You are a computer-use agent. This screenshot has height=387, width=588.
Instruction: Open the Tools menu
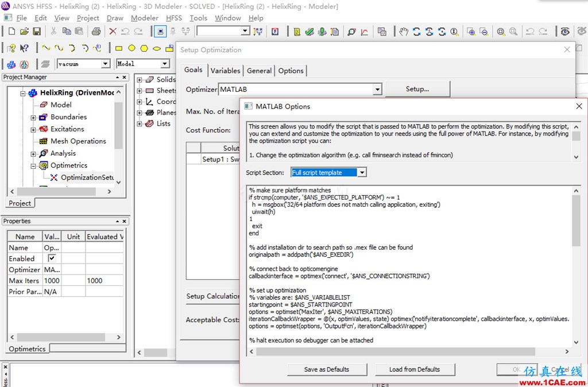[x=198, y=18]
